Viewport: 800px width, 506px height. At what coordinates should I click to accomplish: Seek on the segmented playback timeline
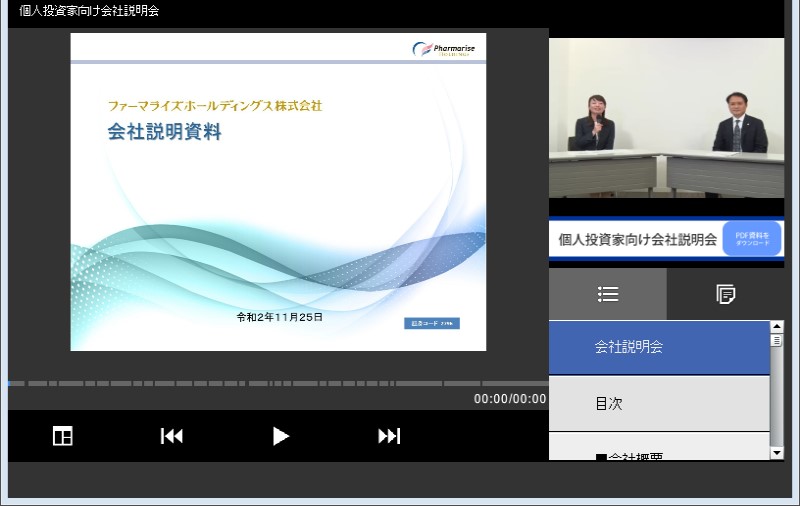coord(278,383)
